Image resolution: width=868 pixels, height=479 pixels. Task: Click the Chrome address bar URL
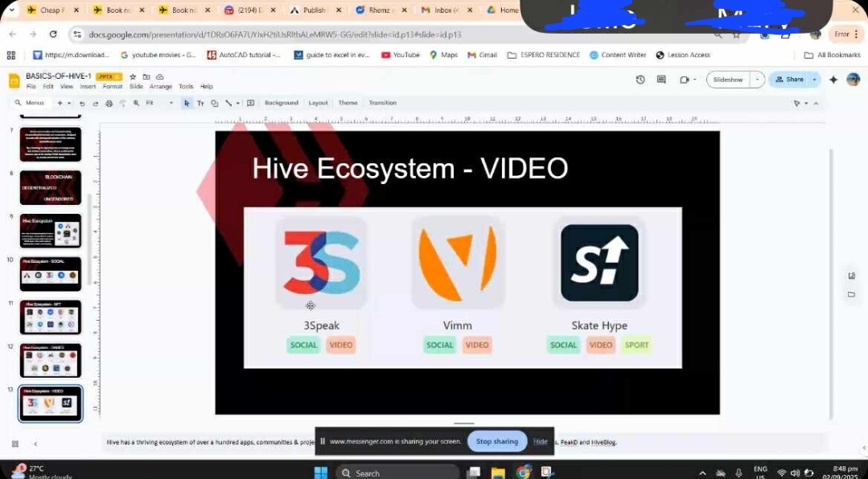(275, 35)
